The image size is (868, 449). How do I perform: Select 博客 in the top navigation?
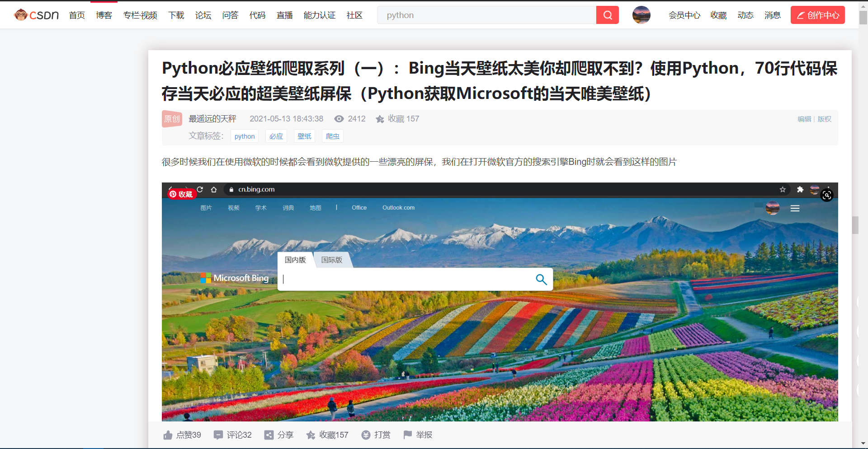(104, 15)
